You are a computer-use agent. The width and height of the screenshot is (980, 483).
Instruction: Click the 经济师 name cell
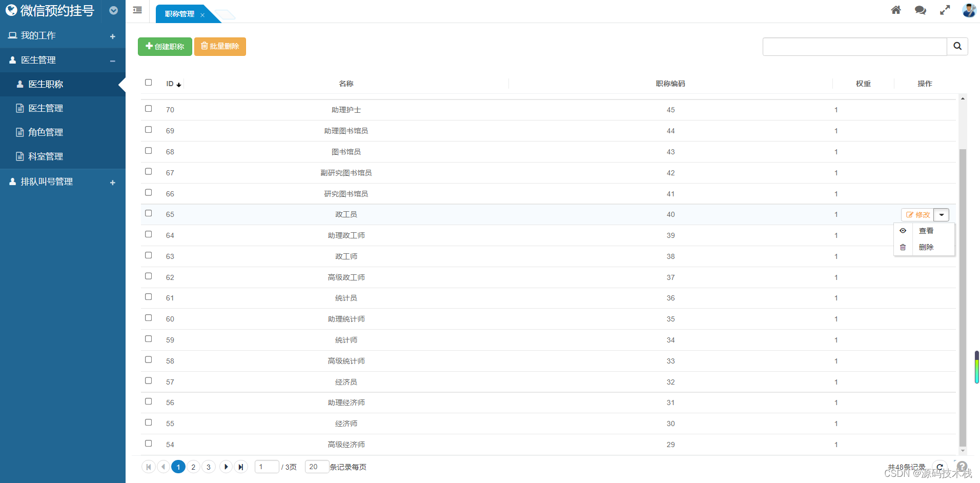coord(346,424)
